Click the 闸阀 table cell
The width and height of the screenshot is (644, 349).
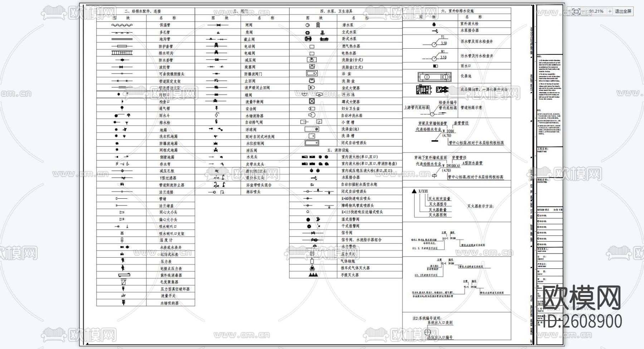click(x=265, y=25)
